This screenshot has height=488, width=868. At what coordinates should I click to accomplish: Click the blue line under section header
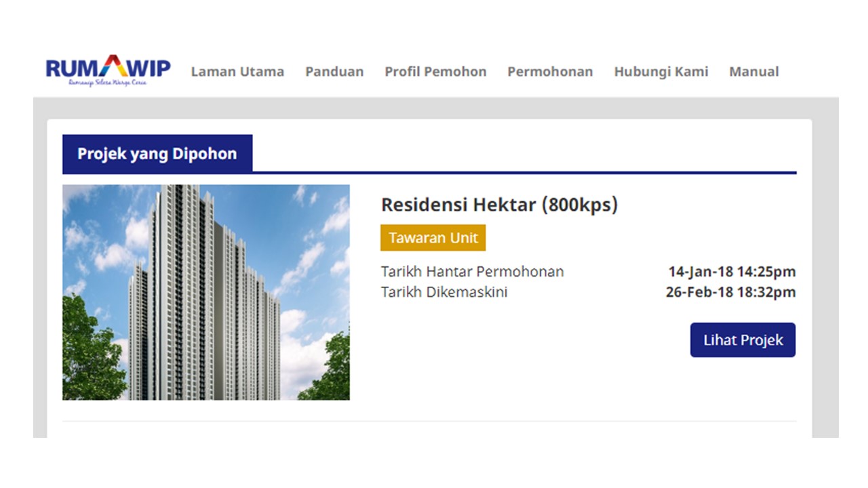click(x=429, y=173)
